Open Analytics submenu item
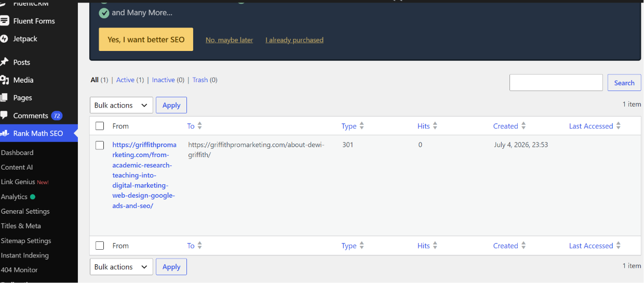The image size is (644, 283). 14,197
